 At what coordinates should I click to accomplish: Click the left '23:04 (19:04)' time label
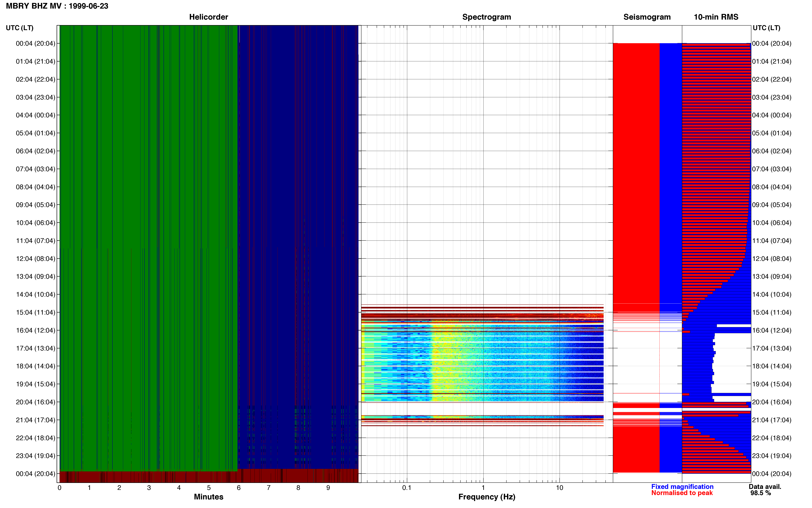point(36,456)
